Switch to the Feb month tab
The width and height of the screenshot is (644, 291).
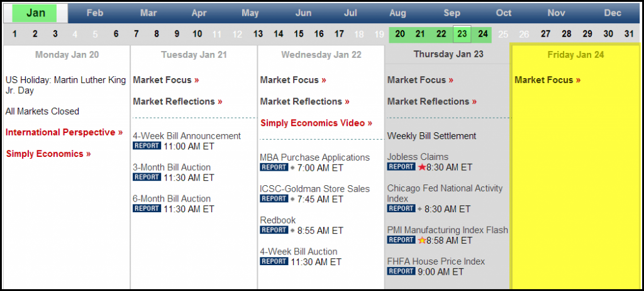pos(95,13)
